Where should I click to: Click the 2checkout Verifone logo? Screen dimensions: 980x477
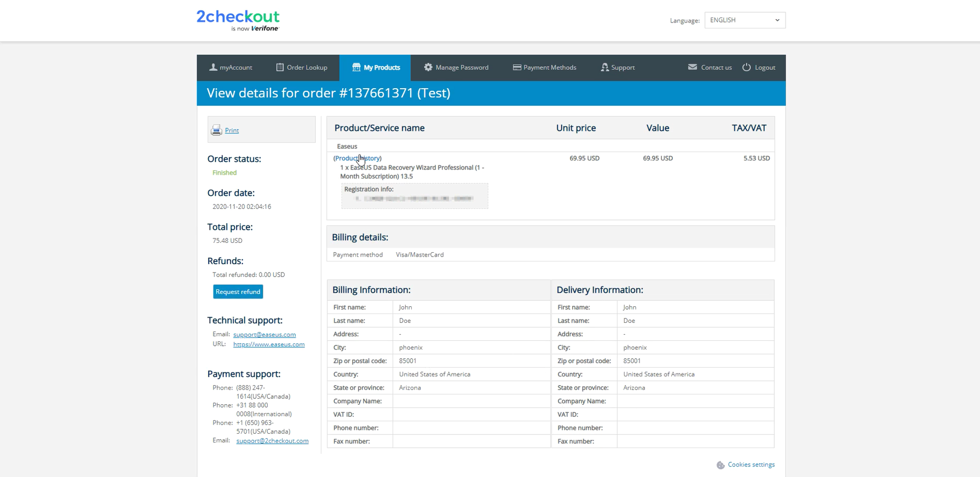point(238,20)
